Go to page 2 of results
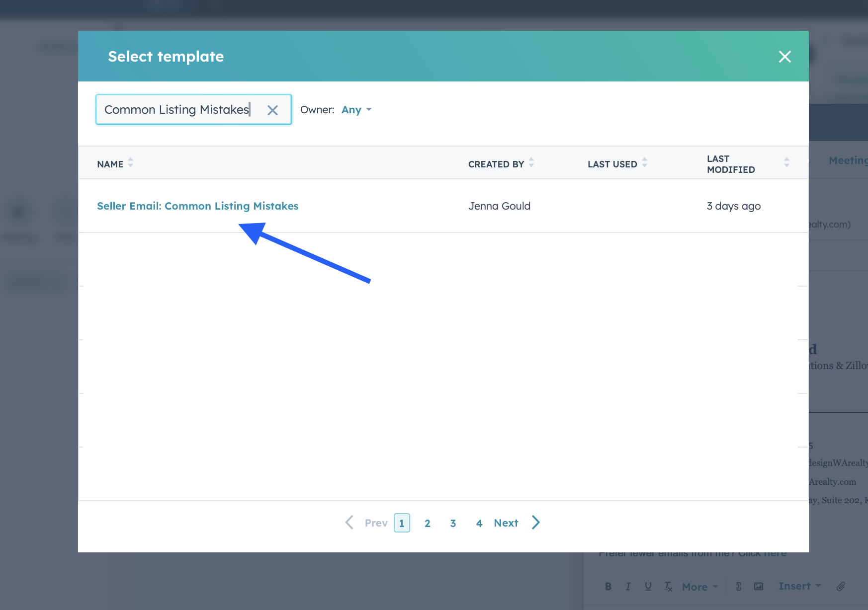 [x=427, y=523]
